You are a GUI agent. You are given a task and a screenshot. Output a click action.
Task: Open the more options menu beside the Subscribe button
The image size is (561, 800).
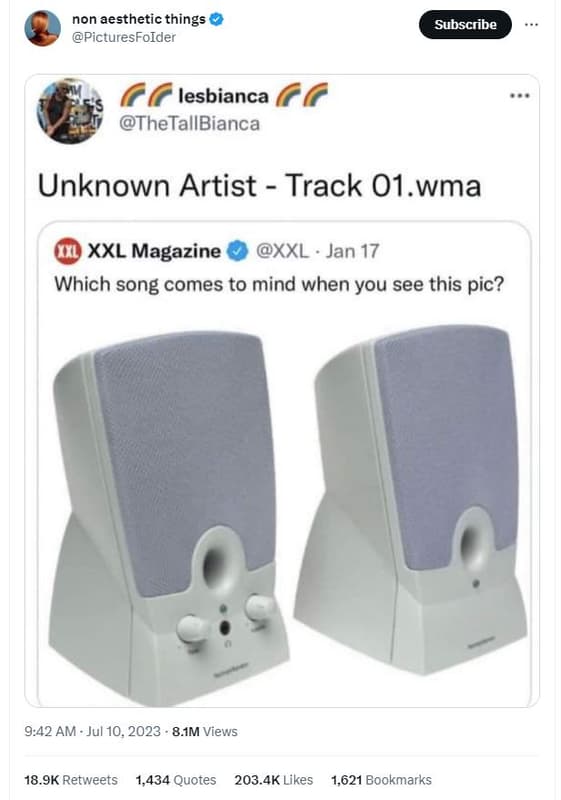click(x=531, y=24)
